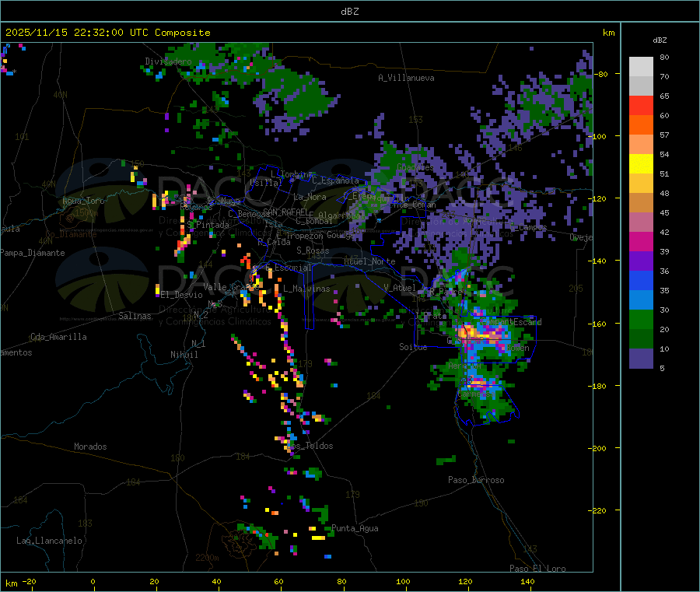Image resolution: width=700 pixels, height=592 pixels.
Task: Click the red 60-65 dBZ legend swatch
Action: point(641,105)
